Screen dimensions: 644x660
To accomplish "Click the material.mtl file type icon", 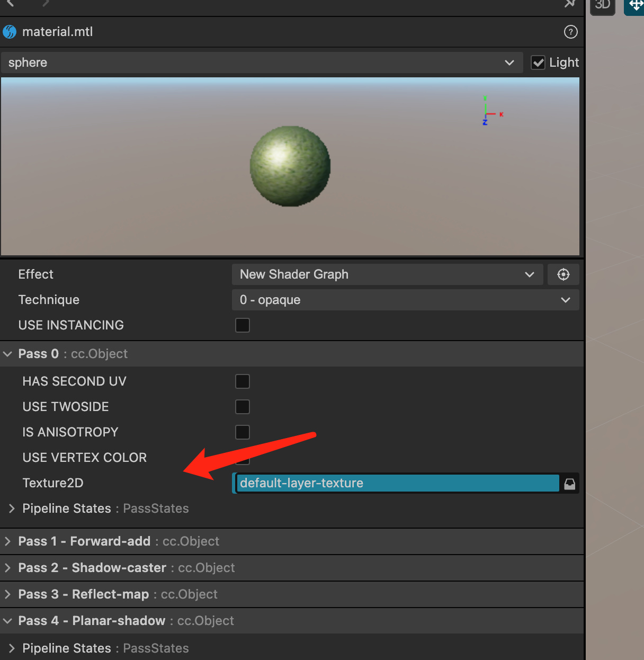I will pyautogui.click(x=10, y=32).
